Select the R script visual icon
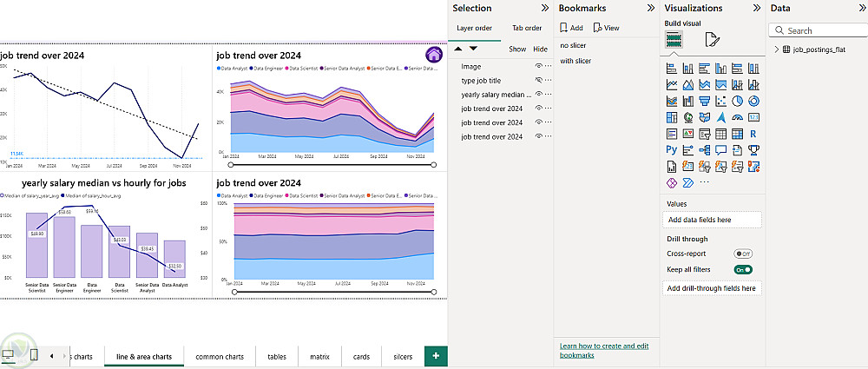Image resolution: width=868 pixels, height=369 pixels. click(x=753, y=134)
